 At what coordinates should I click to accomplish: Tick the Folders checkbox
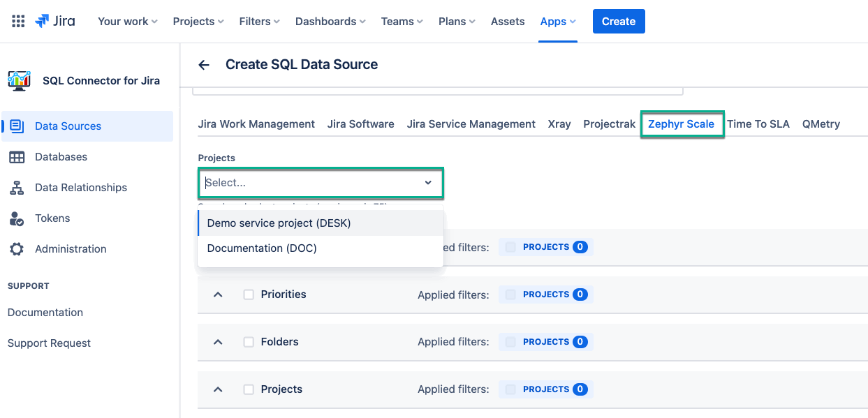249,342
